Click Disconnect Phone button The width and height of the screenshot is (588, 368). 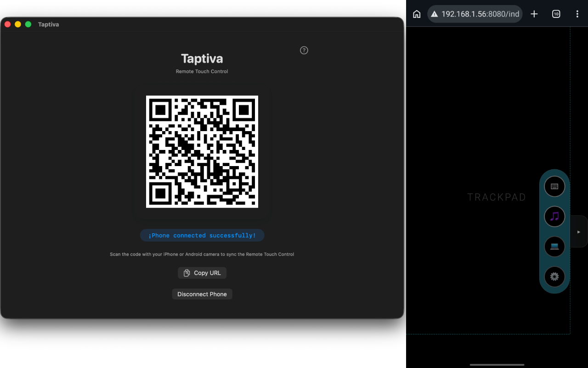pyautogui.click(x=202, y=294)
